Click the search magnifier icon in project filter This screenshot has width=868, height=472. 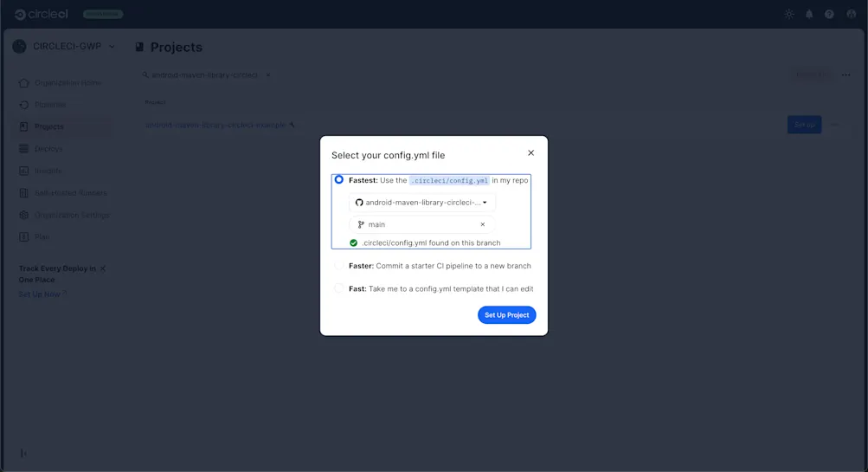pos(145,74)
